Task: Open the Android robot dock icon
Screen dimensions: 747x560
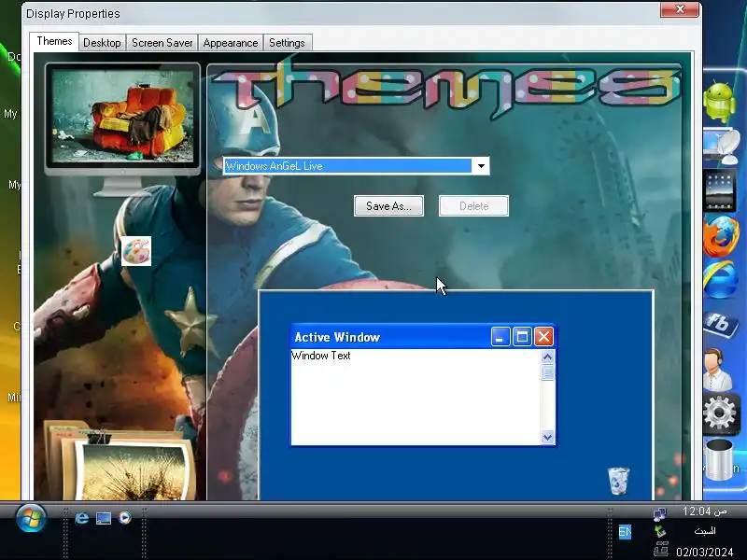Action: [719, 102]
